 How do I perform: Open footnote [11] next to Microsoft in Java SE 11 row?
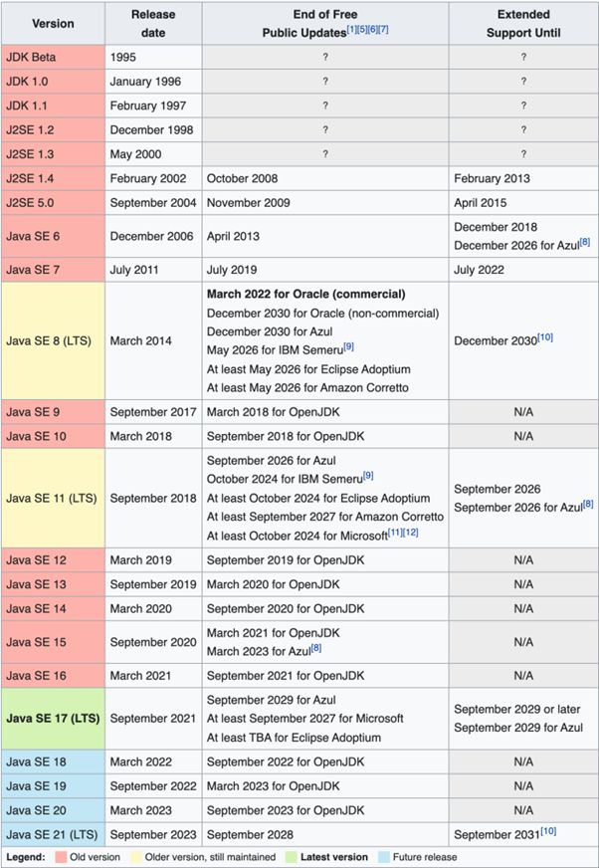(395, 533)
